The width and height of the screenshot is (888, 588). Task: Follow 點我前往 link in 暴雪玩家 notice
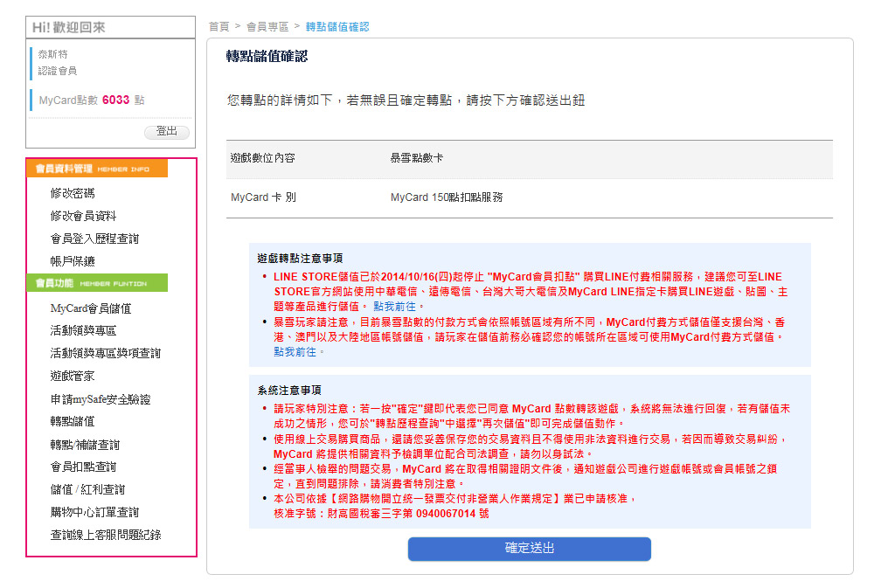295,351
